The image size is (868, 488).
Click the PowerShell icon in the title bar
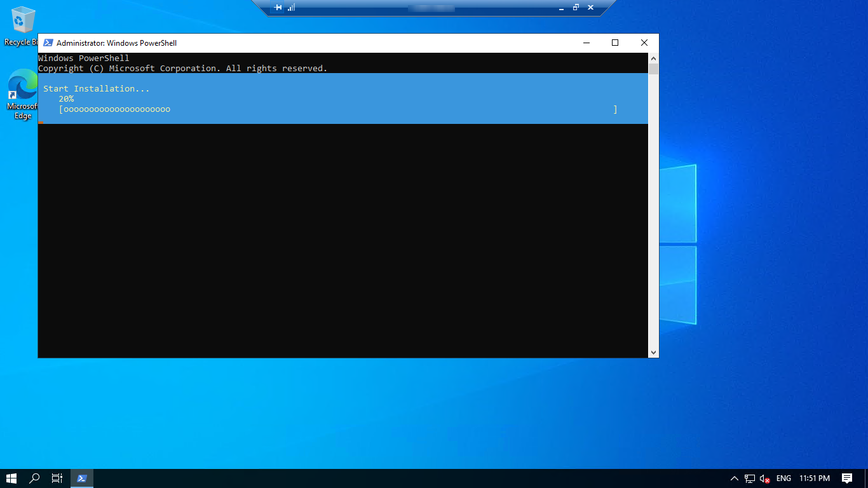pos(48,43)
